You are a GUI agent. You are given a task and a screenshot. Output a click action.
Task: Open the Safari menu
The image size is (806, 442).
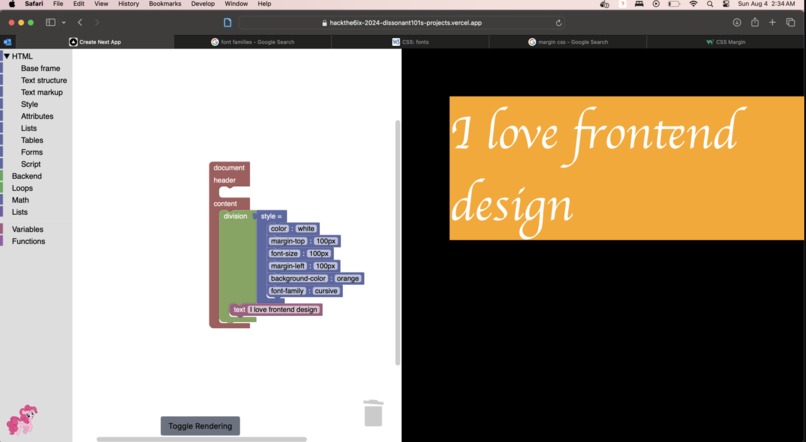coord(34,4)
